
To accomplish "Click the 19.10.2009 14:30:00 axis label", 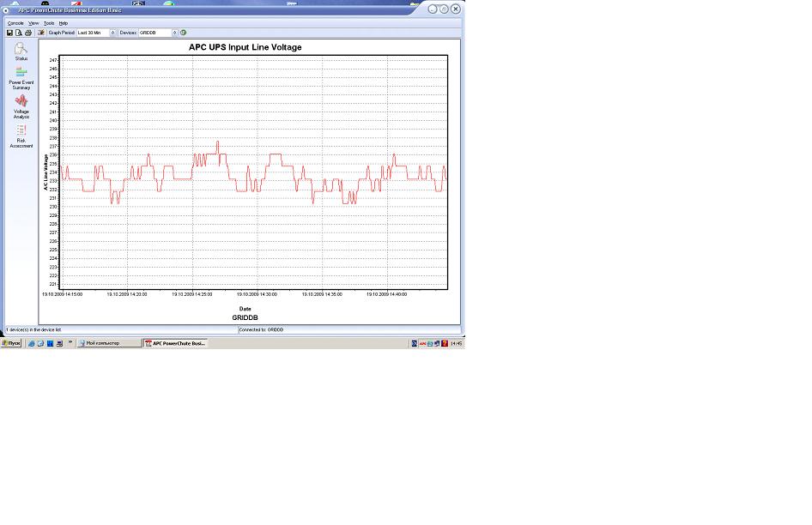I will (x=257, y=294).
